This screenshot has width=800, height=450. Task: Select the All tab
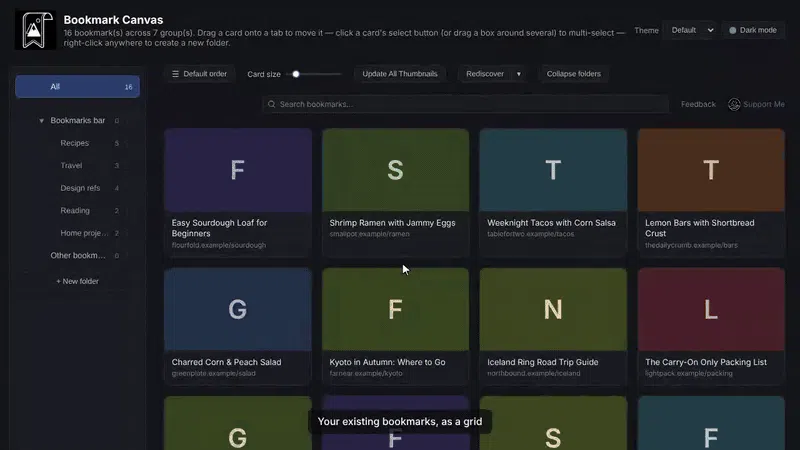tap(78, 87)
